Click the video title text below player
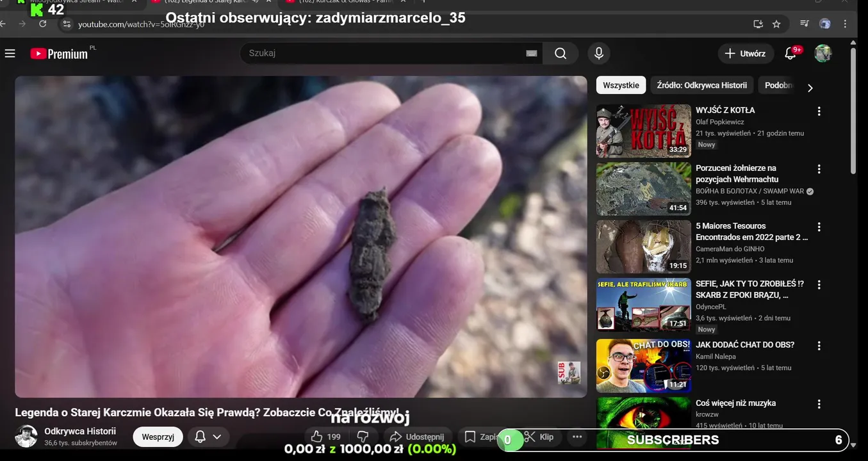The image size is (868, 461). tap(207, 413)
